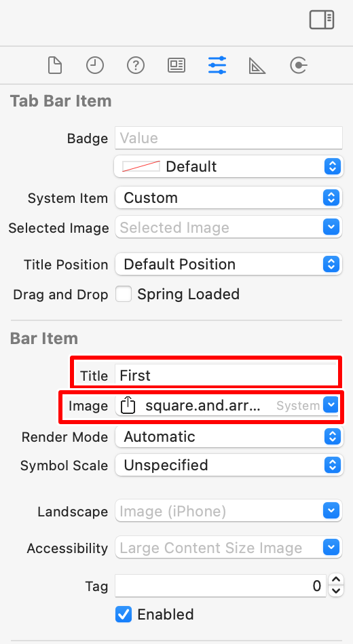Open the File inspector tab
Screen dimensions: 353x644
[55, 65]
